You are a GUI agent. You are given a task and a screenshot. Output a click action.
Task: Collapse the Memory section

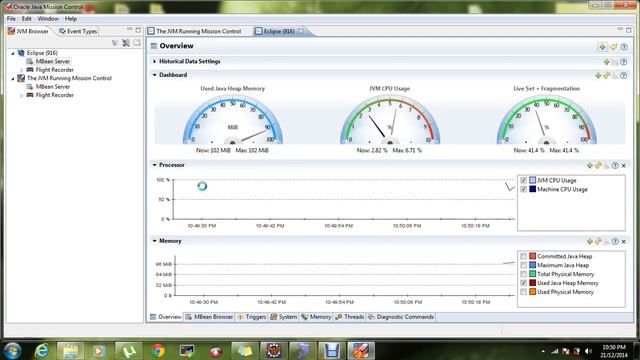(154, 241)
